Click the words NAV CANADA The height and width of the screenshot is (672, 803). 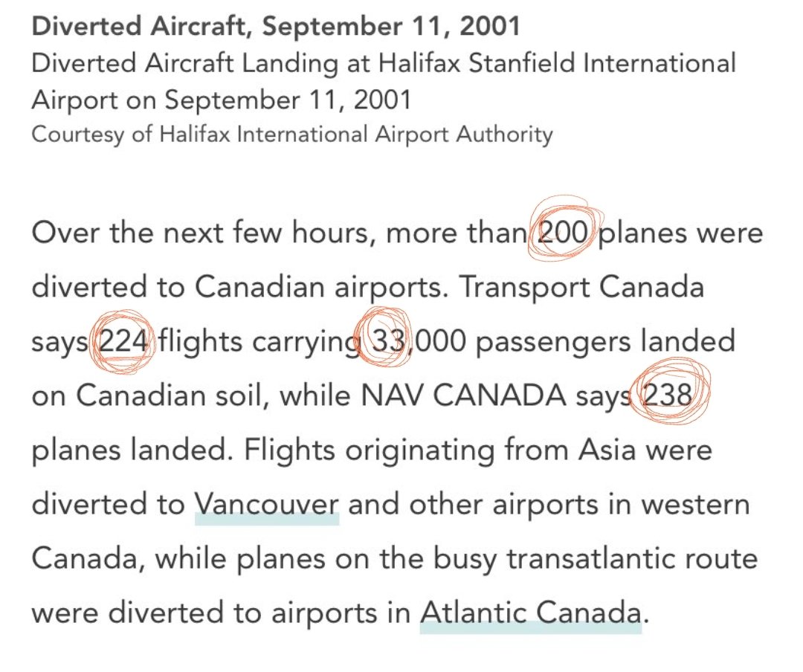click(x=463, y=396)
